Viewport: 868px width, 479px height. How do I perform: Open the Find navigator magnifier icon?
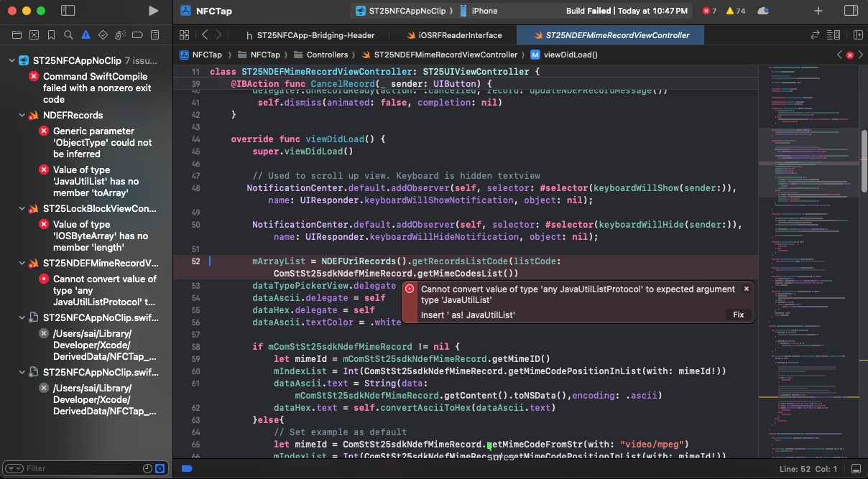pos(68,35)
